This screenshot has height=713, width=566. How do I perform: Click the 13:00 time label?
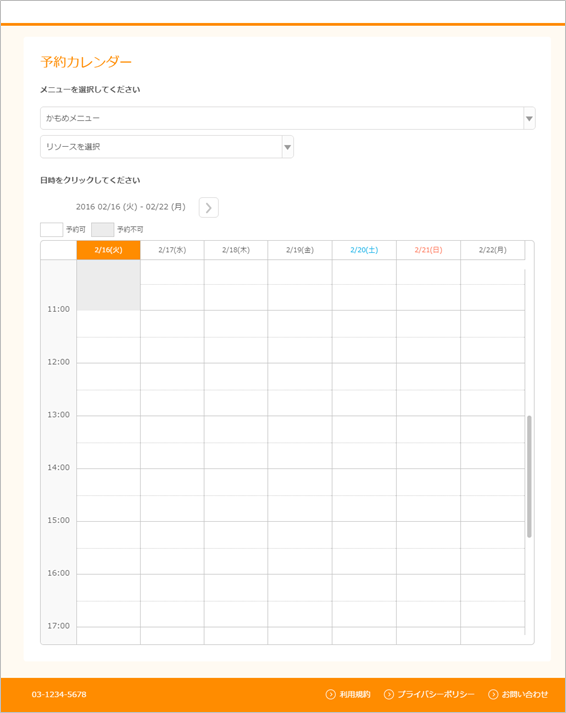click(59, 415)
